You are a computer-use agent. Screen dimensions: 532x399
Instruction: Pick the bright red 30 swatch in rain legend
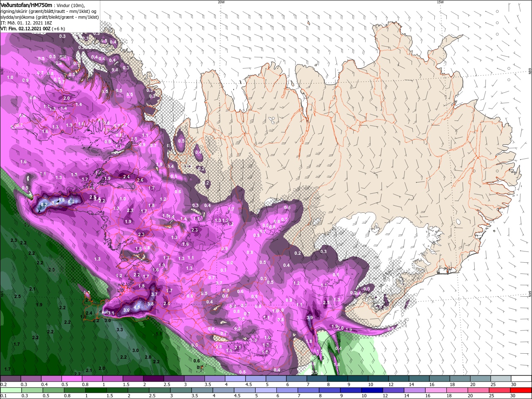click(x=521, y=390)
